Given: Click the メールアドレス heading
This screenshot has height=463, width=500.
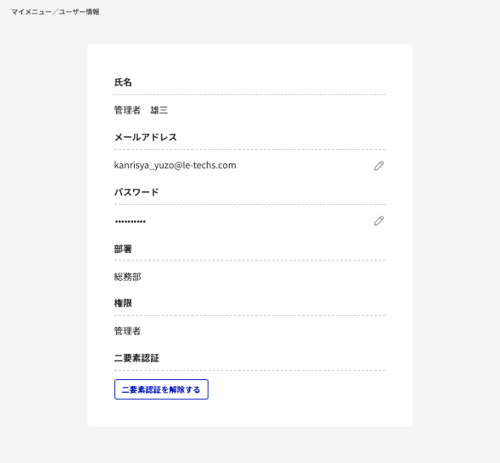Looking at the screenshot, I should 145,137.
